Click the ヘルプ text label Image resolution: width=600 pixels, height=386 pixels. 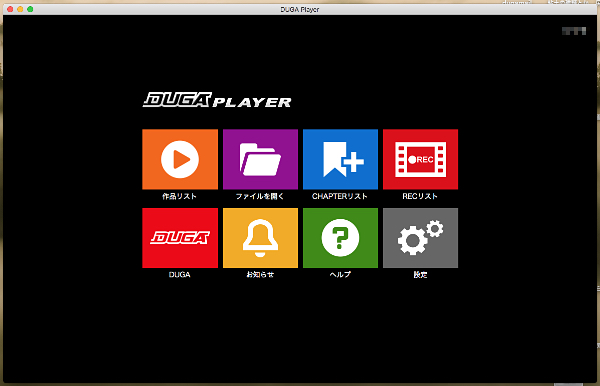[340, 275]
